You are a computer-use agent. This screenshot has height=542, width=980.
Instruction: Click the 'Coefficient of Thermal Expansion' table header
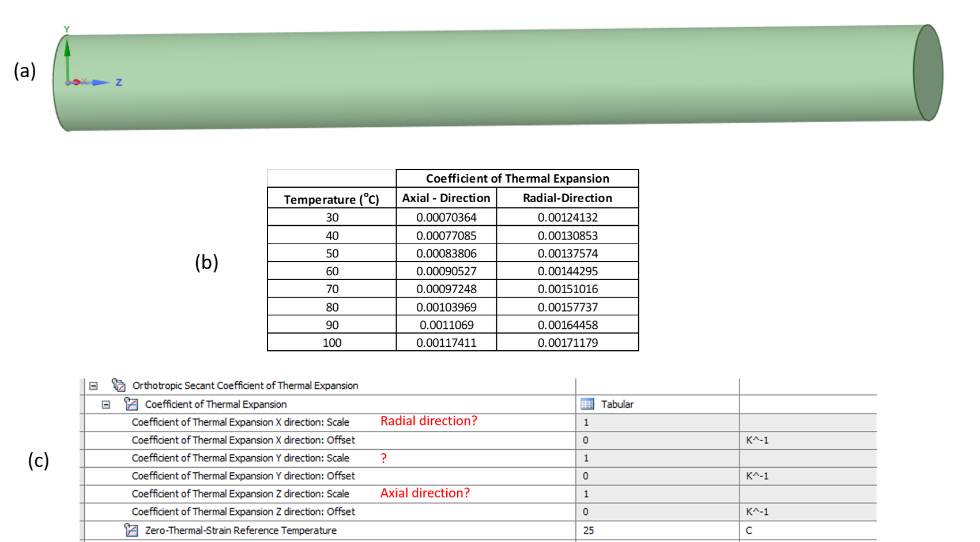(x=517, y=179)
